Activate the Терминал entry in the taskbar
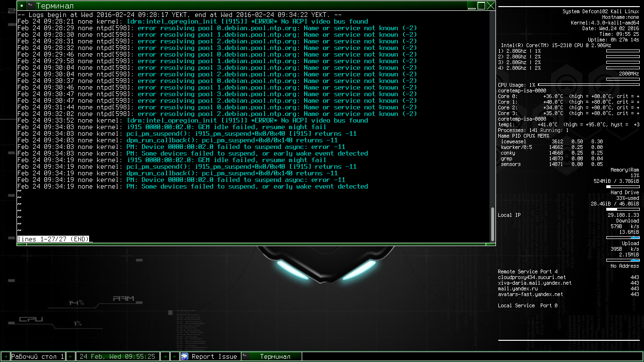This screenshot has height=362, width=644. tap(272, 357)
